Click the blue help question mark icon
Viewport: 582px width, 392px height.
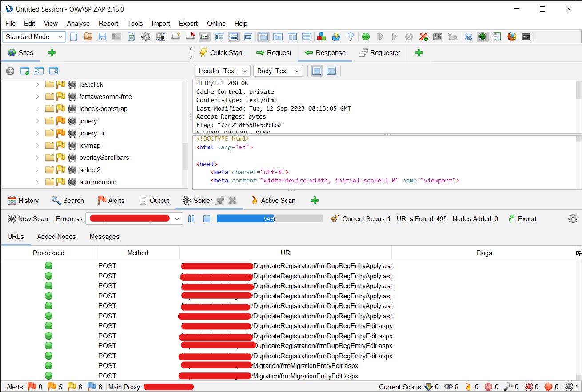tap(468, 37)
